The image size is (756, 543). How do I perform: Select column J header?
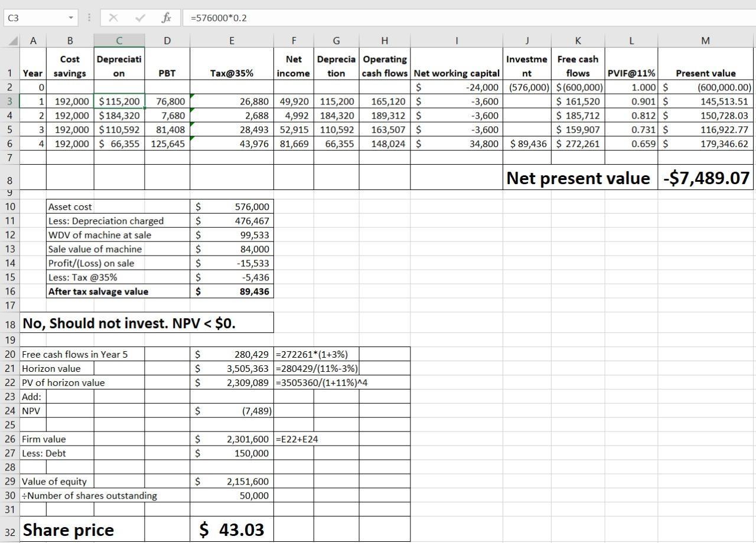coord(527,40)
